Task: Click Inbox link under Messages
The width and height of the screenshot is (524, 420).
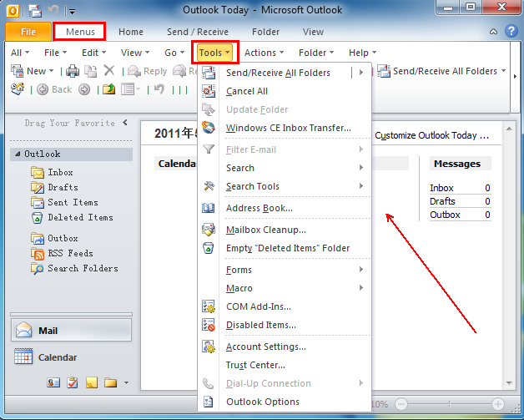Action: pyautogui.click(x=441, y=188)
